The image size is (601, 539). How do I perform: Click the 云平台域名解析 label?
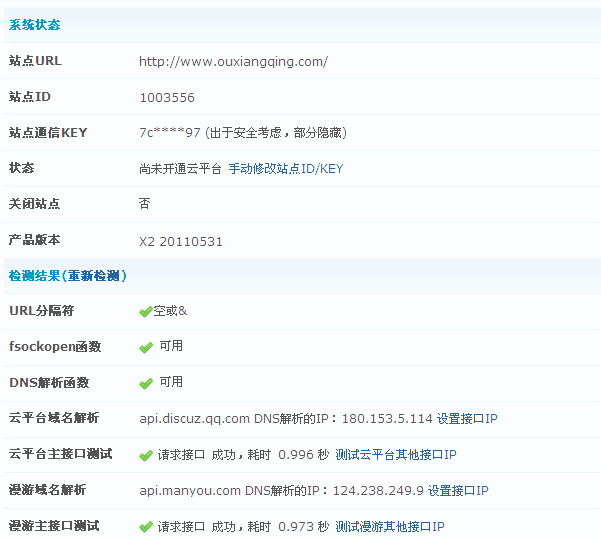tap(54, 418)
